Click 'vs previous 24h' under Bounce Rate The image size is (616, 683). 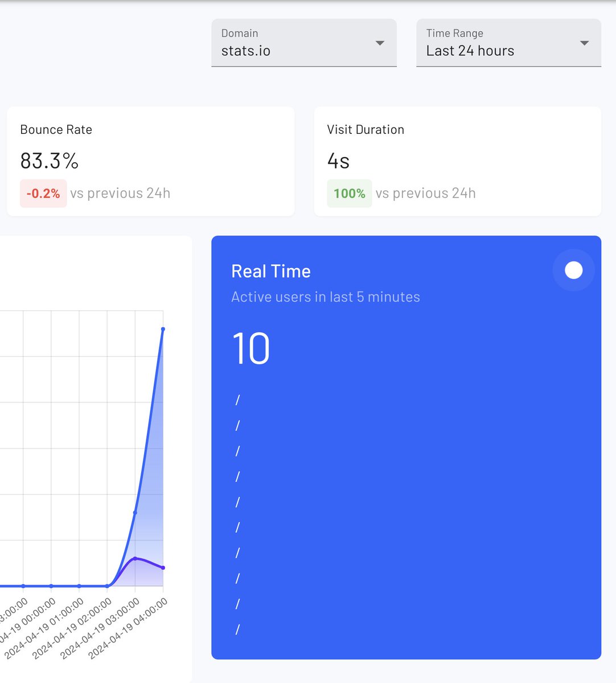[120, 194]
